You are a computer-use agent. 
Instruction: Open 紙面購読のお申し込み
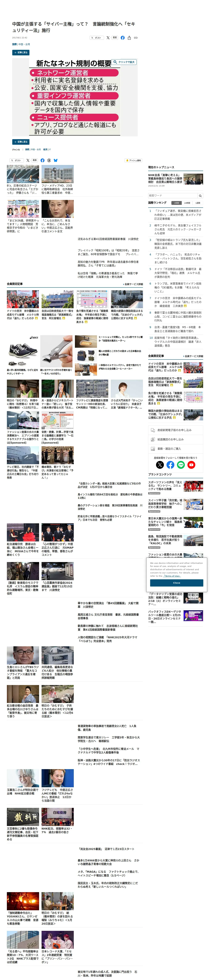[175, 439]
